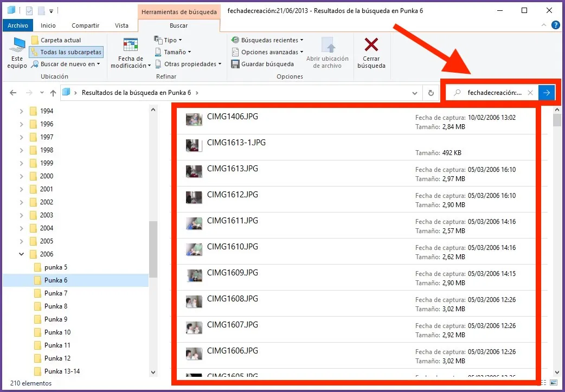This screenshot has width=565, height=392.
Task: Open the Fecha de modificación calendar filter
Action: 131,46
